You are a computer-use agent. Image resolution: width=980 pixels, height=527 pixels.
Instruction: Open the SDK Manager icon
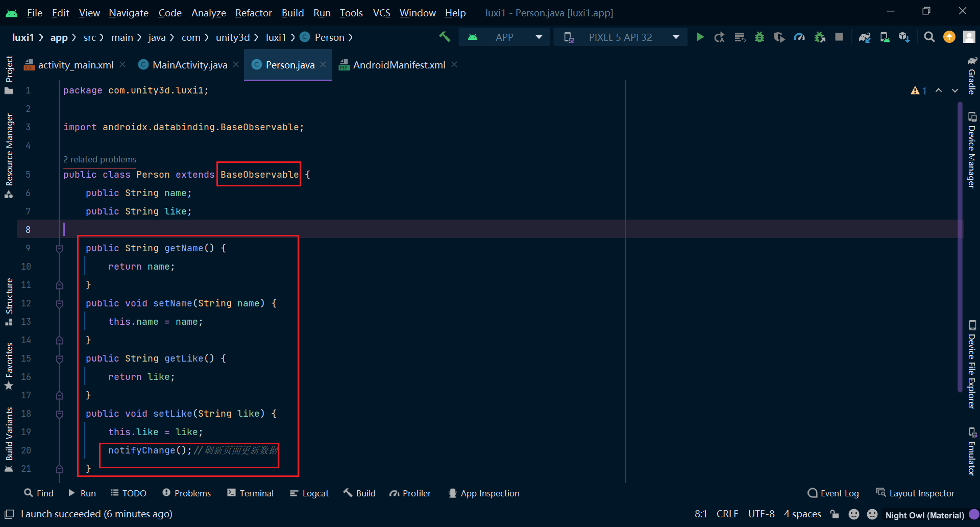click(x=904, y=37)
